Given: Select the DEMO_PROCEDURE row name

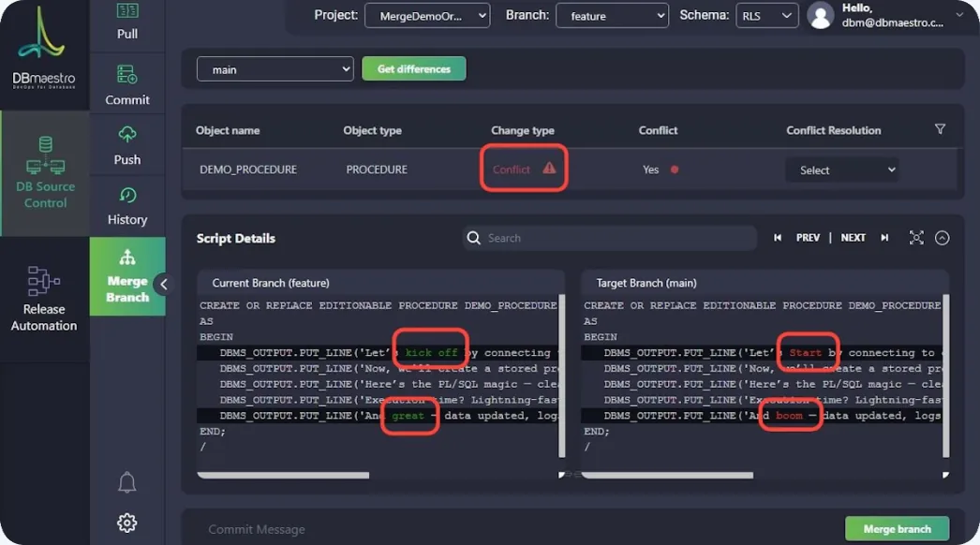Looking at the screenshot, I should pos(248,169).
